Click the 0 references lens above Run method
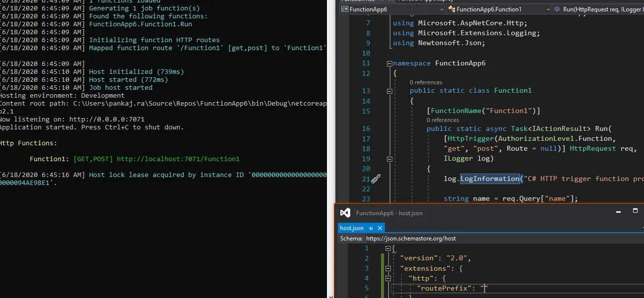644x298 pixels. (443, 120)
